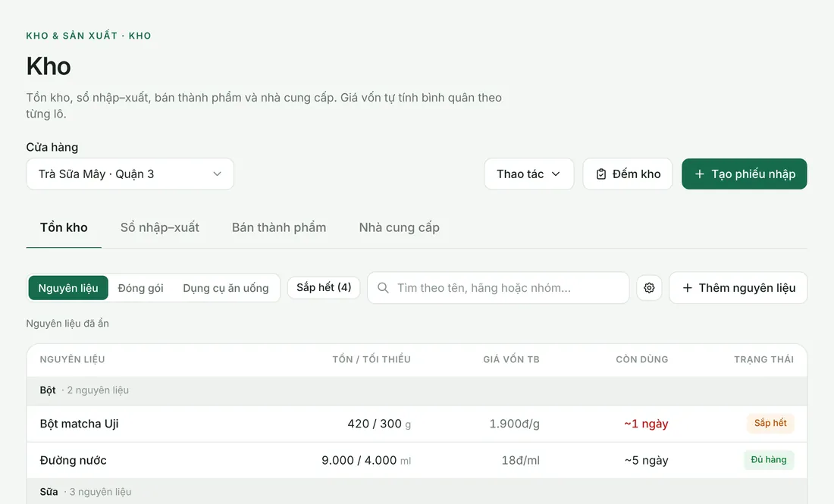Image resolution: width=834 pixels, height=504 pixels.
Task: Click the Đủ hàng status badge
Action: click(x=769, y=460)
